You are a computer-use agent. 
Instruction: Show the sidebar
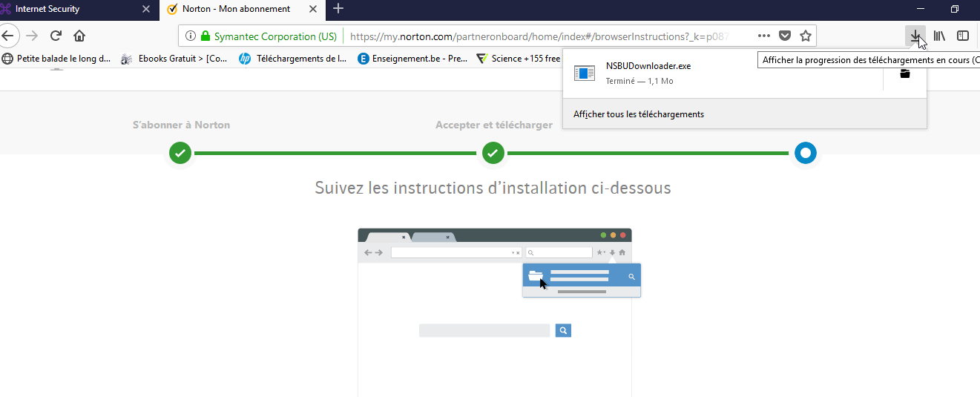(x=963, y=36)
